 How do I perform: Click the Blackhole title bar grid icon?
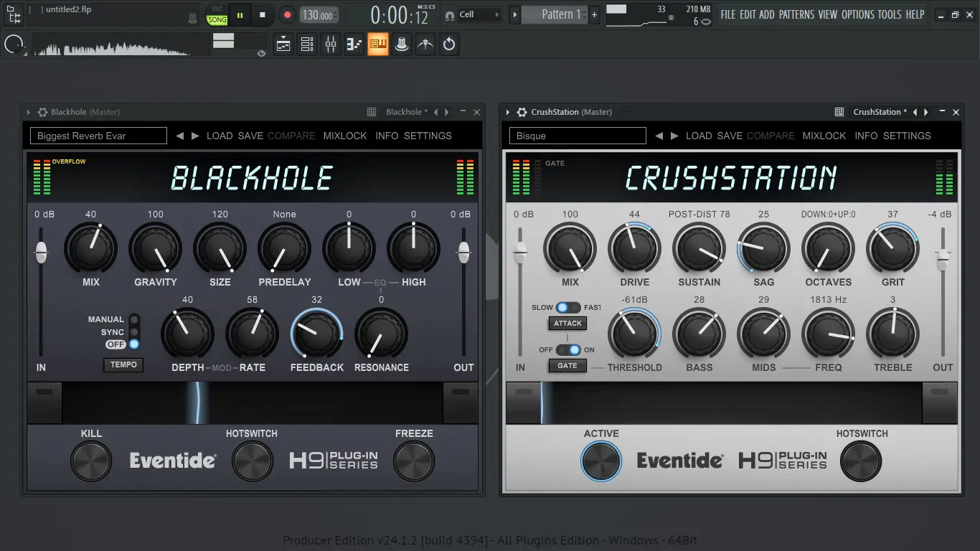372,112
